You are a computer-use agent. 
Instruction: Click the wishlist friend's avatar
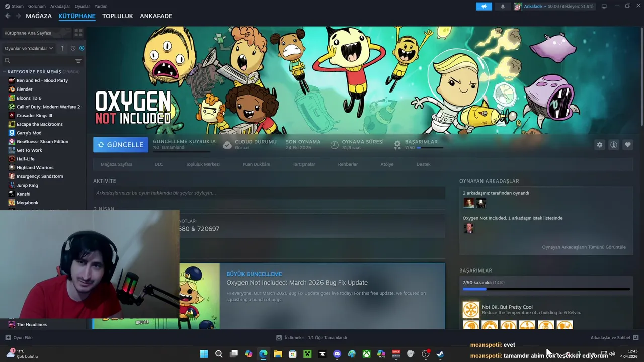pos(468,228)
